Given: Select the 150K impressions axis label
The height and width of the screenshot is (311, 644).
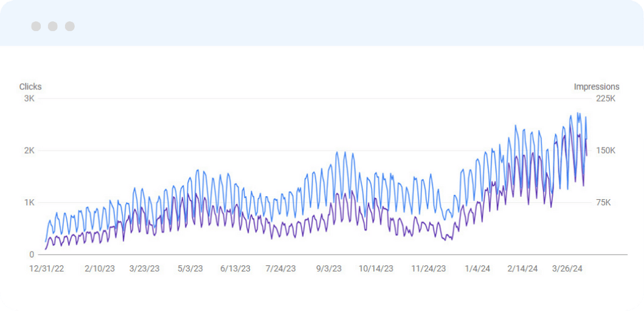Looking at the screenshot, I should (x=605, y=151).
